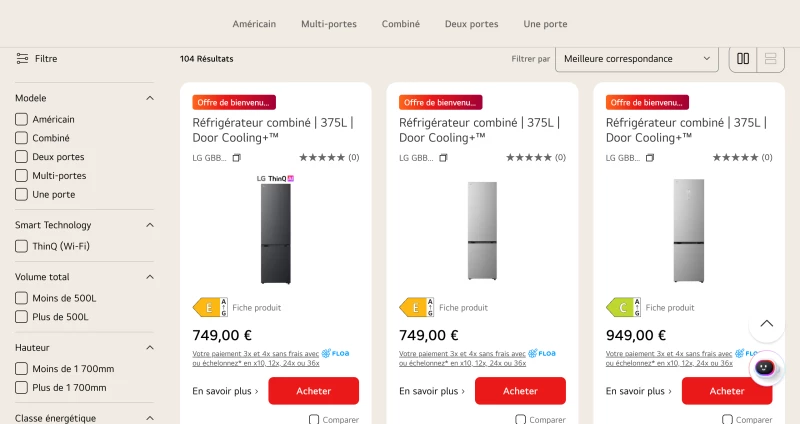
Task: Open the Meilleure correspondance sort dropdown
Action: pos(637,59)
